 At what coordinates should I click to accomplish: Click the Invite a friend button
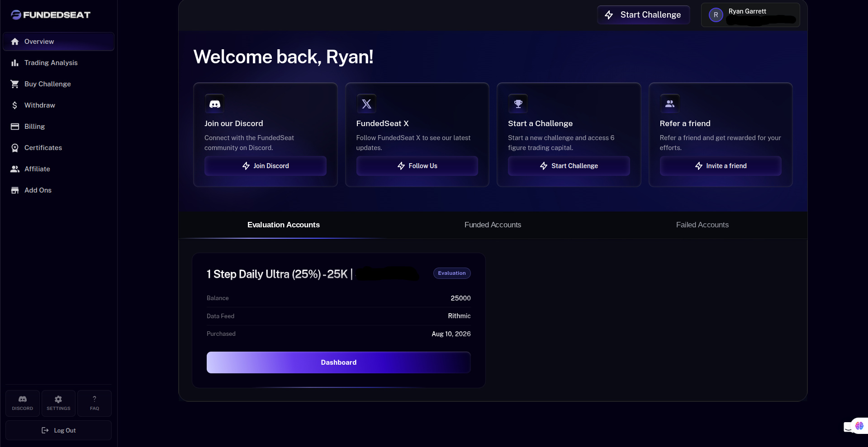721,166
